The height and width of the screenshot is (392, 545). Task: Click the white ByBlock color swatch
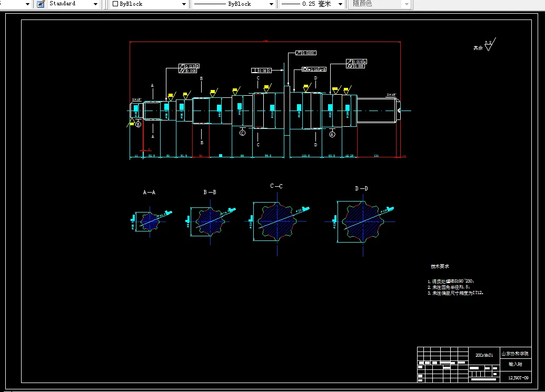coord(115,4)
